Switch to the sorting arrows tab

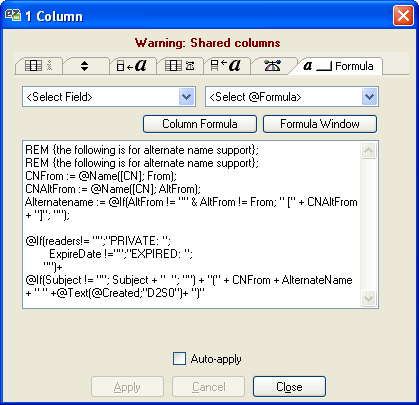click(x=85, y=66)
